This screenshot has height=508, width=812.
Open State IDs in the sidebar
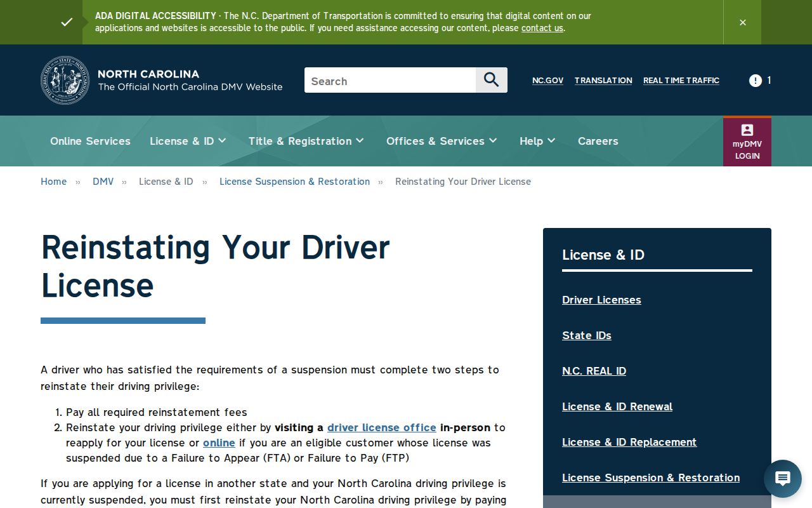pyautogui.click(x=587, y=335)
